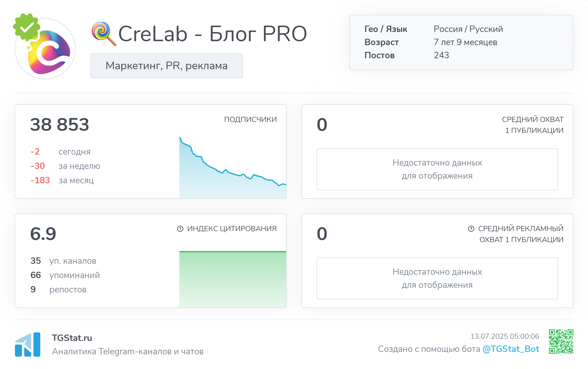Click the TGStat bar-chart logo
This screenshot has height=369, width=588.
pos(28,345)
